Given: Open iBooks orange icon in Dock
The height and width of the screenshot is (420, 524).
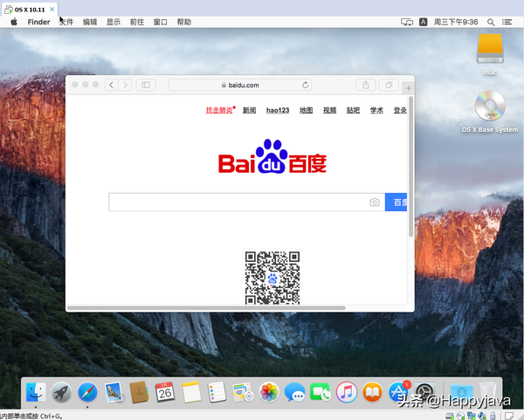Looking at the screenshot, I should coord(372,392).
